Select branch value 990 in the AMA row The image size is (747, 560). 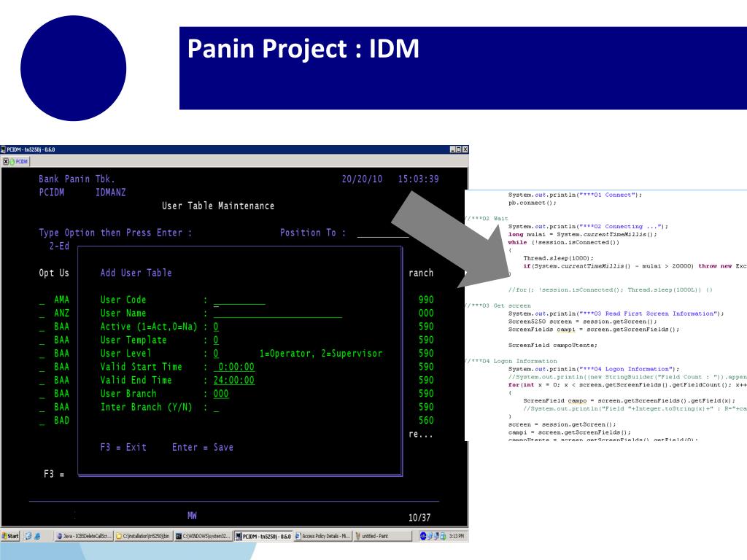click(426, 300)
